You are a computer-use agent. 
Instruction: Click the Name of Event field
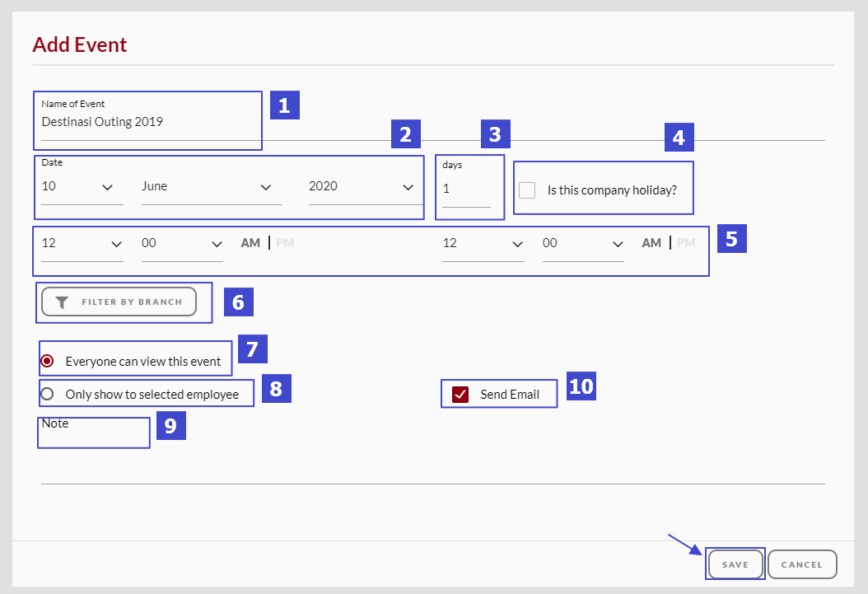(148, 123)
